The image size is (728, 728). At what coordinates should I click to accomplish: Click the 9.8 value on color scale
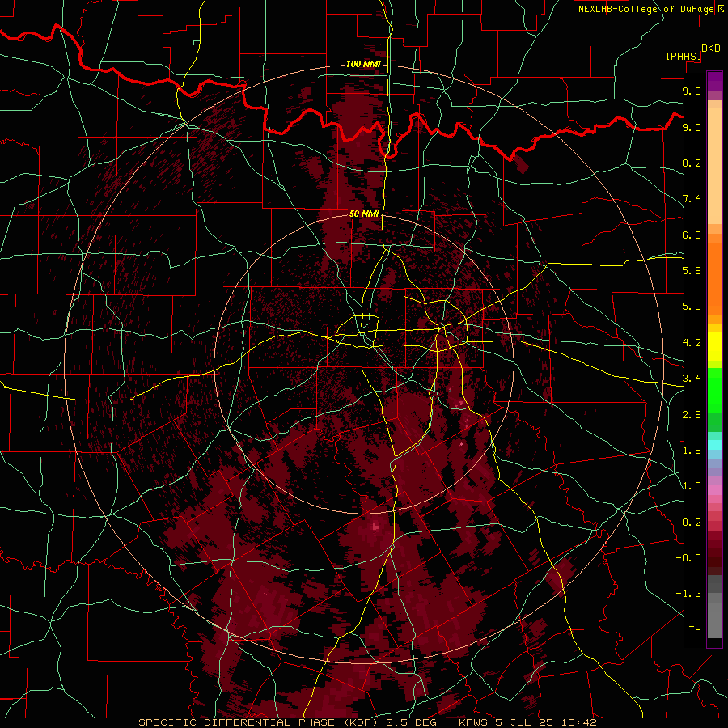click(692, 91)
